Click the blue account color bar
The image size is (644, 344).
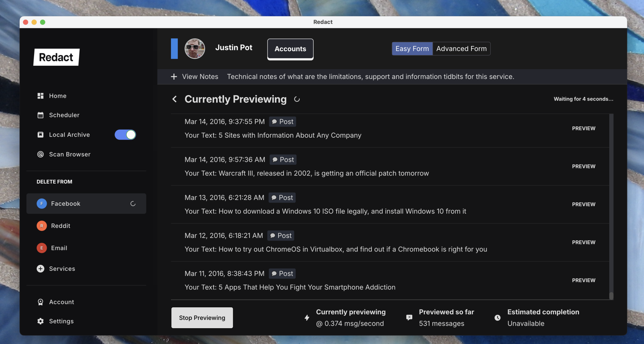[174, 49]
